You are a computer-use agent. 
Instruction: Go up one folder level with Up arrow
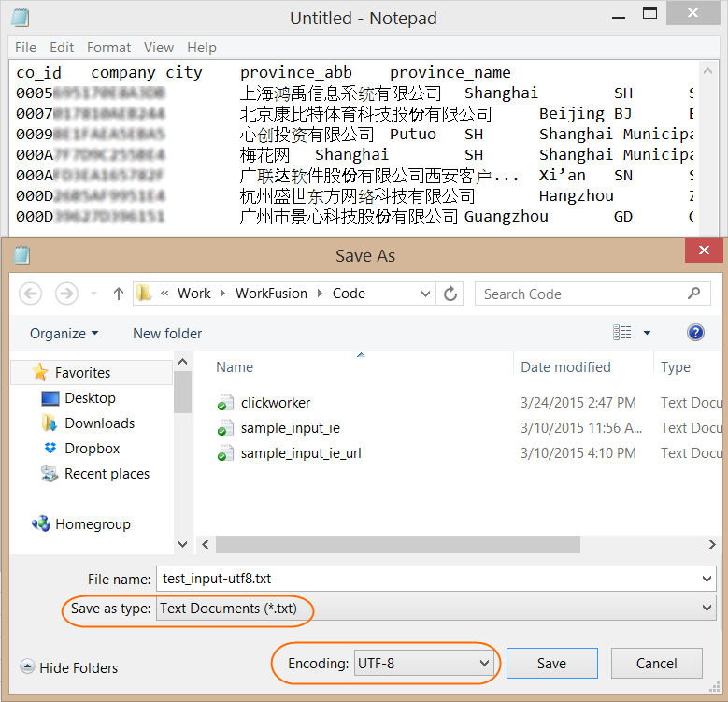click(x=119, y=294)
